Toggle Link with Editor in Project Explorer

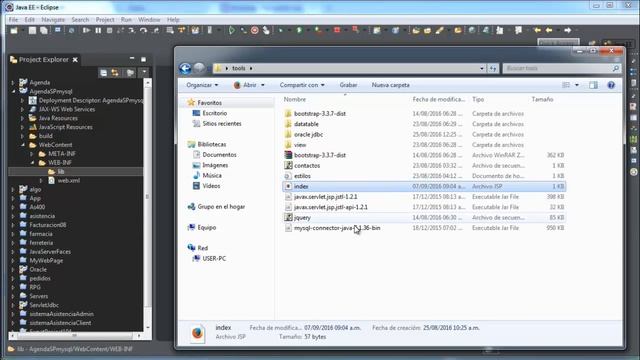tap(115, 73)
